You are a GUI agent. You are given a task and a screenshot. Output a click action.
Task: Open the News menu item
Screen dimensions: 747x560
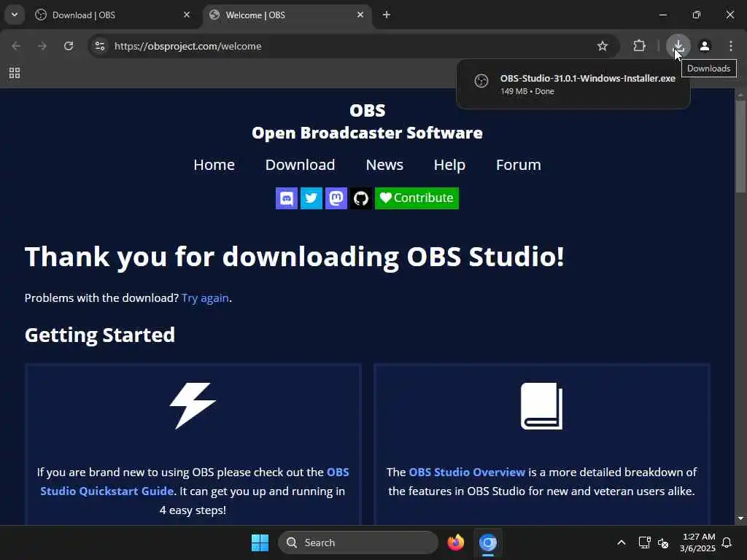click(x=384, y=165)
